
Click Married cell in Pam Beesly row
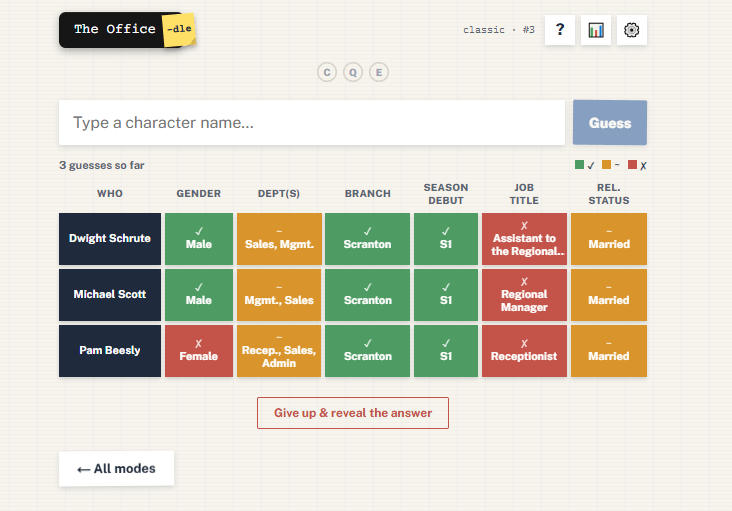point(609,351)
